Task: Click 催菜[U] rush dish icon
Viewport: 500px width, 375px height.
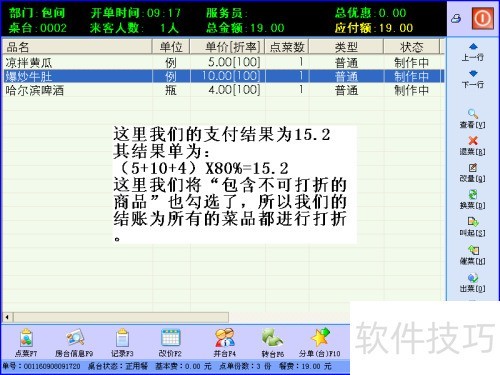Action: point(473,255)
